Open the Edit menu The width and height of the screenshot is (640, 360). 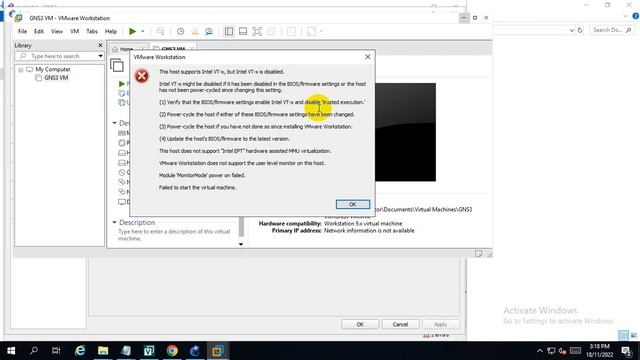pyautogui.click(x=39, y=31)
